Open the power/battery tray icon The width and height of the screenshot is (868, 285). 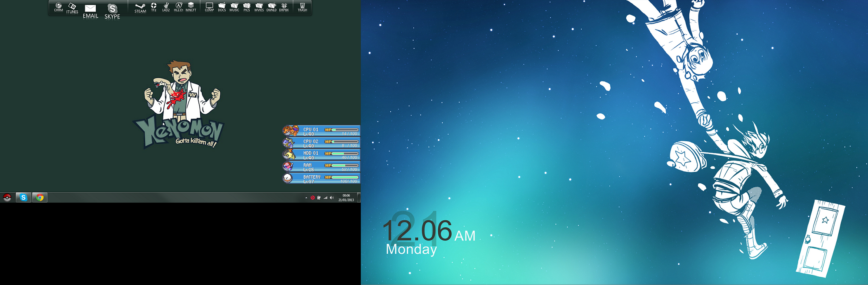click(x=319, y=198)
